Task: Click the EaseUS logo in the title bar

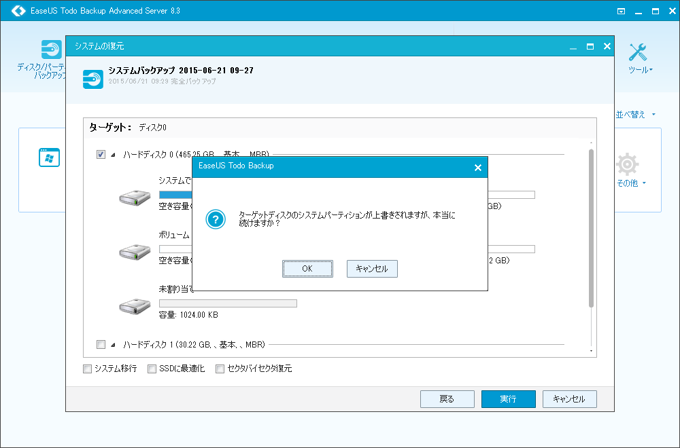Action: point(18,10)
